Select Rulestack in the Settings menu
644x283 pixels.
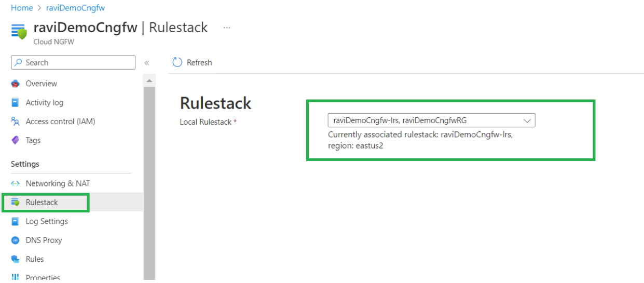[x=42, y=203]
